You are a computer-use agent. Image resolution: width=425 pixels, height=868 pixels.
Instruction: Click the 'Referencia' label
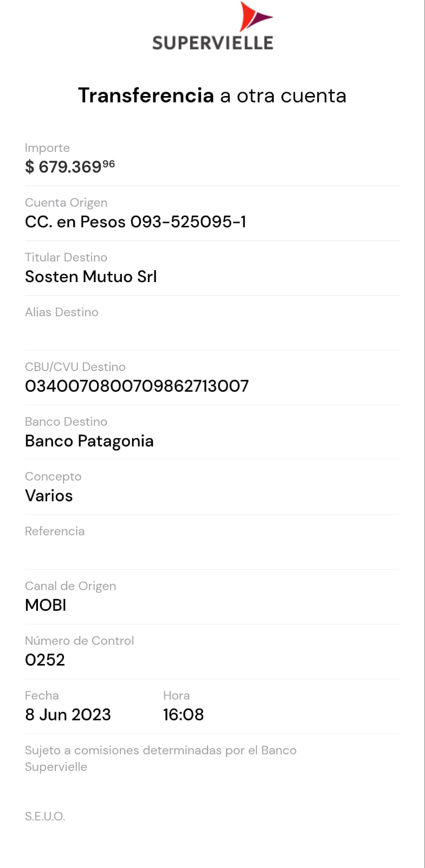click(x=55, y=532)
